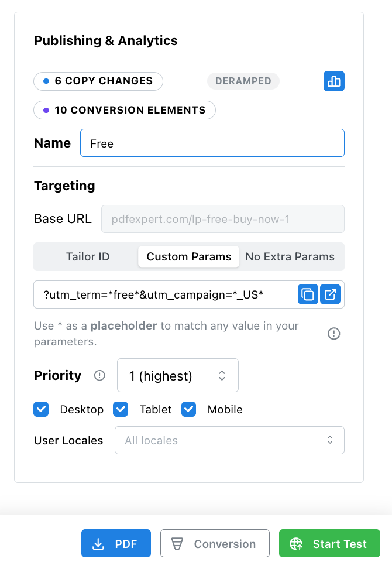Screen dimensions: 392x569
Task: Click the warning icon beside placeholder hint
Action: 333,334
